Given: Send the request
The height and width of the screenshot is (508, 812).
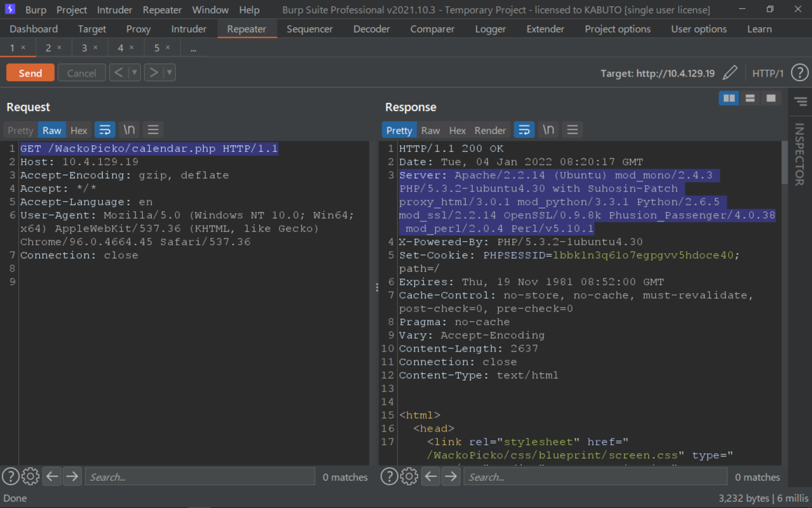Looking at the screenshot, I should point(30,73).
